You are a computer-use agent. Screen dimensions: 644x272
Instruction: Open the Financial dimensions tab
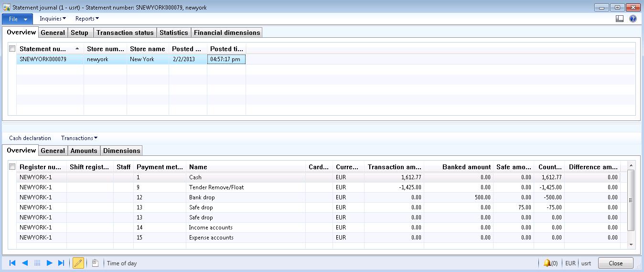pyautogui.click(x=227, y=33)
